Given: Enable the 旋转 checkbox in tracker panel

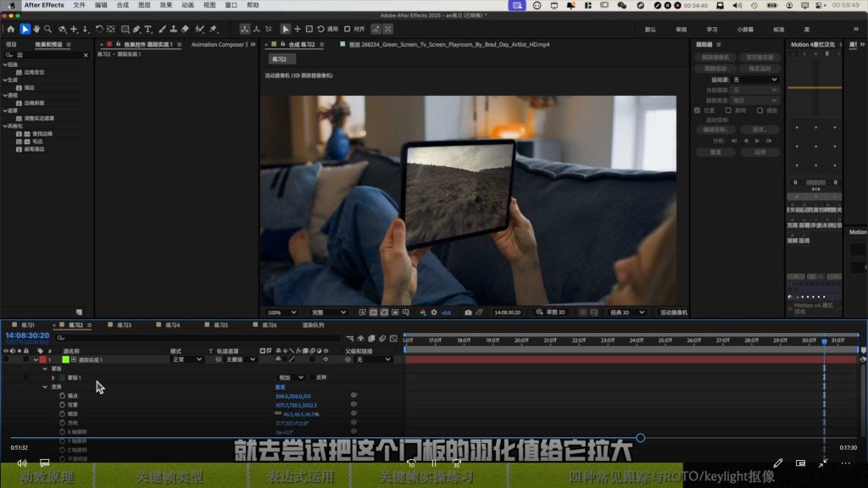Looking at the screenshot, I should pyautogui.click(x=728, y=110).
